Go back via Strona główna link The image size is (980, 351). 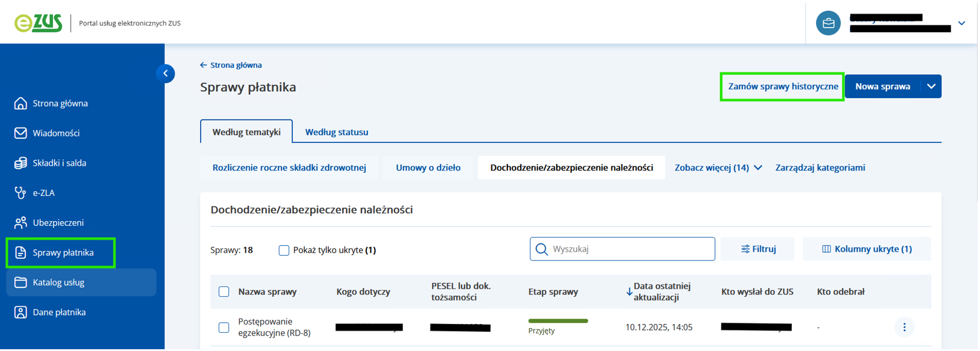pos(231,65)
